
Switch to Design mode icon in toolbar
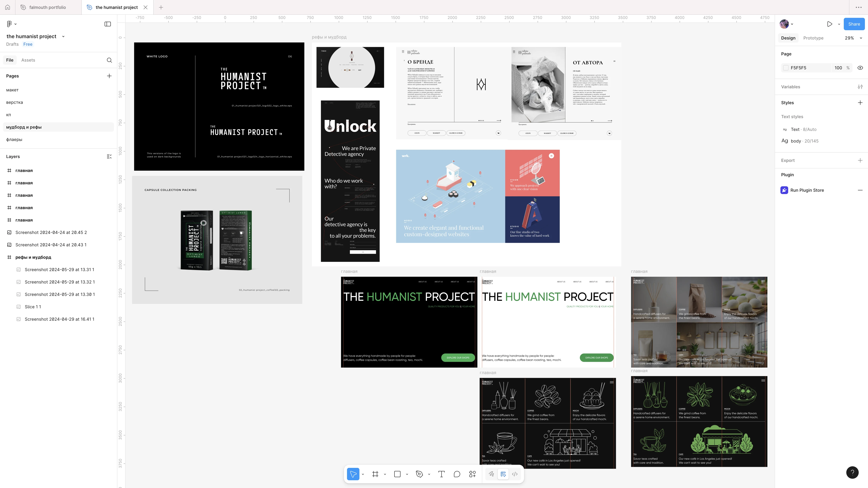click(x=503, y=474)
